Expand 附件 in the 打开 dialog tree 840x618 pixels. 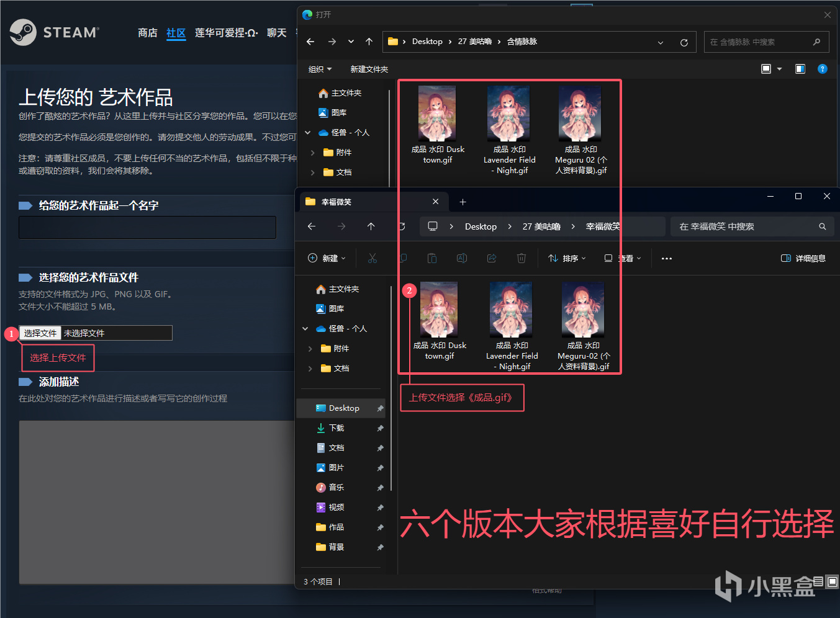312,152
